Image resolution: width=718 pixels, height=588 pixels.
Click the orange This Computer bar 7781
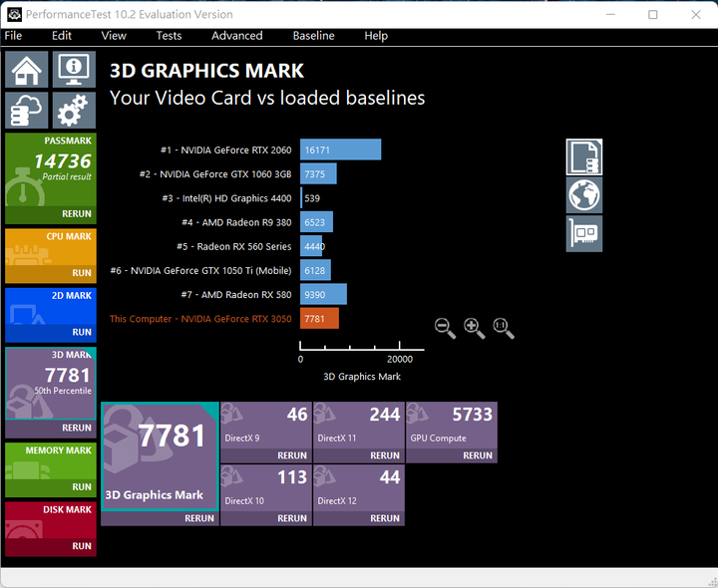point(320,319)
